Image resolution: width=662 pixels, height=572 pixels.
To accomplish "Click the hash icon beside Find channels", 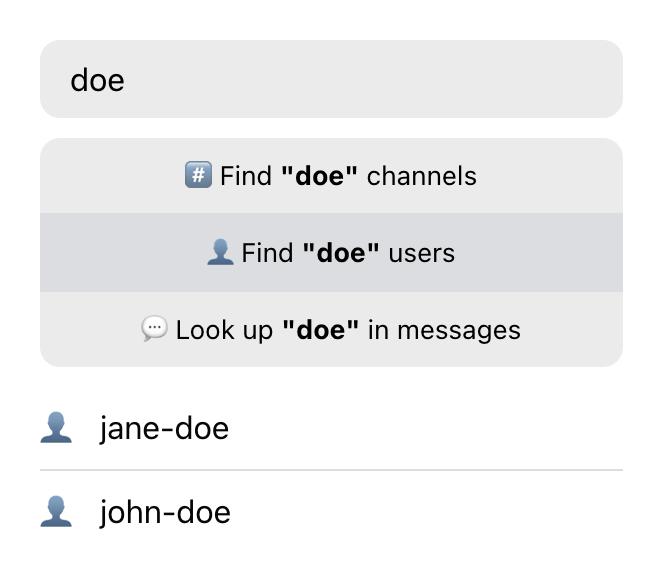I will coord(198,176).
